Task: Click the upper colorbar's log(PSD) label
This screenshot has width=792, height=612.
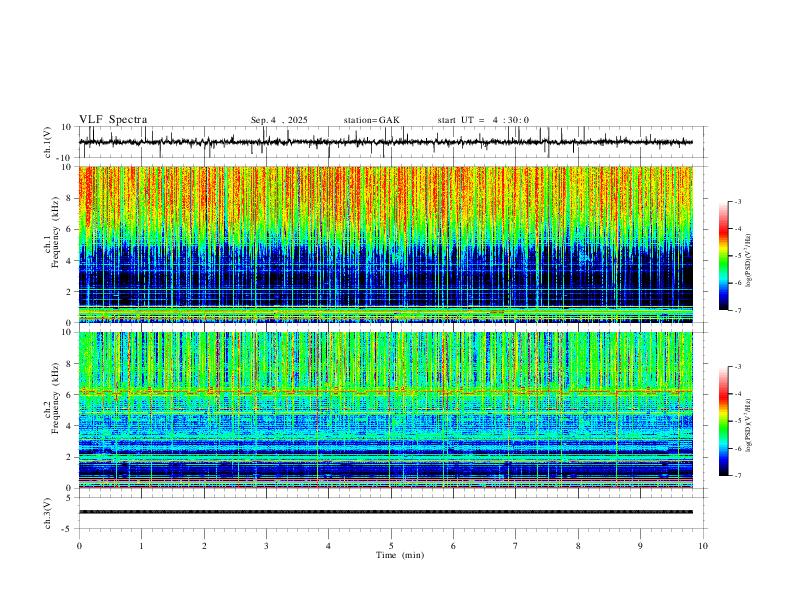Action: [748, 261]
